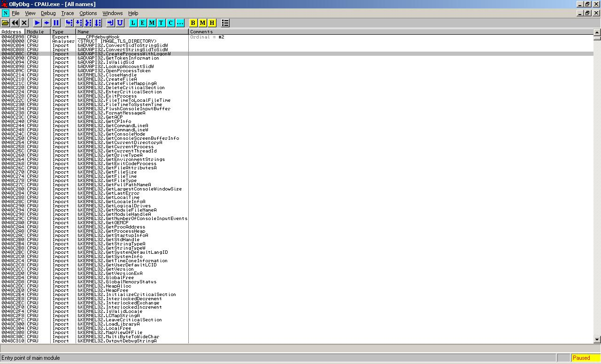Select KERNEL32.CloseHandle row
The width and height of the screenshot is (601, 364).
297,75
